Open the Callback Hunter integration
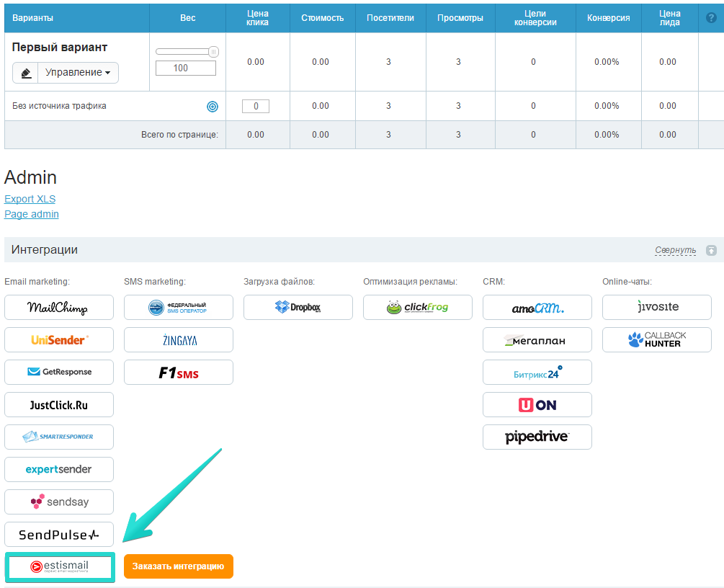This screenshot has width=724, height=588. 657,340
